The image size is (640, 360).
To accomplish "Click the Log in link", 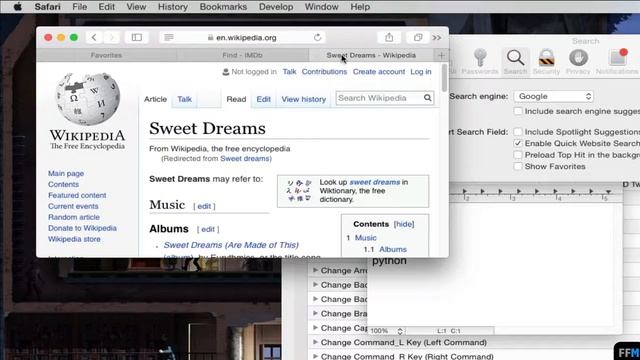I will point(421,72).
